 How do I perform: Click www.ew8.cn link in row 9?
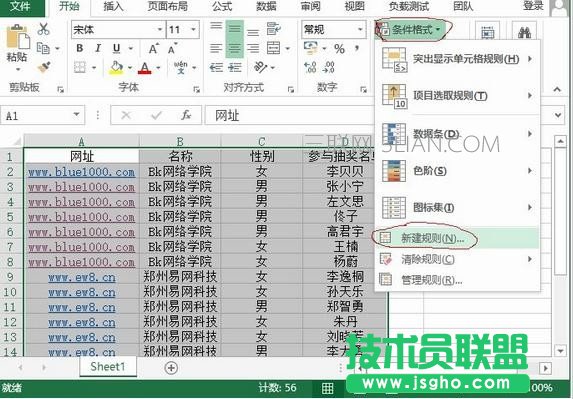click(81, 277)
